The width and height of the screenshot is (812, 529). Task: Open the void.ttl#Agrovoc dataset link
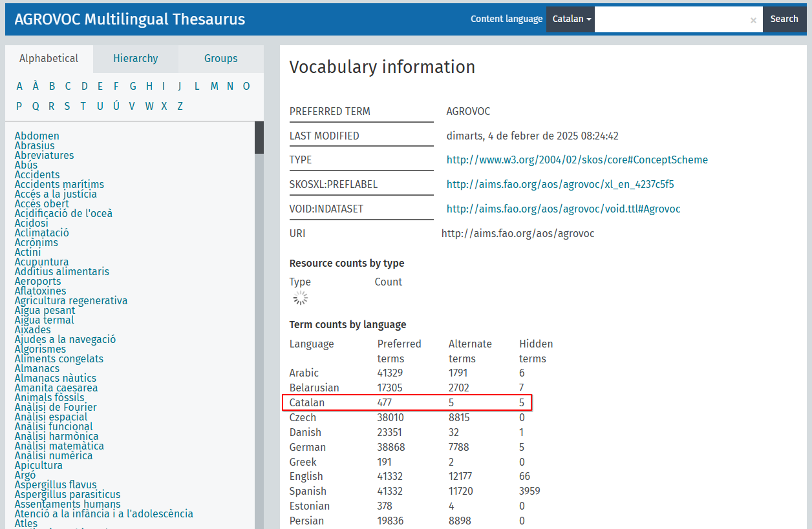pos(563,209)
